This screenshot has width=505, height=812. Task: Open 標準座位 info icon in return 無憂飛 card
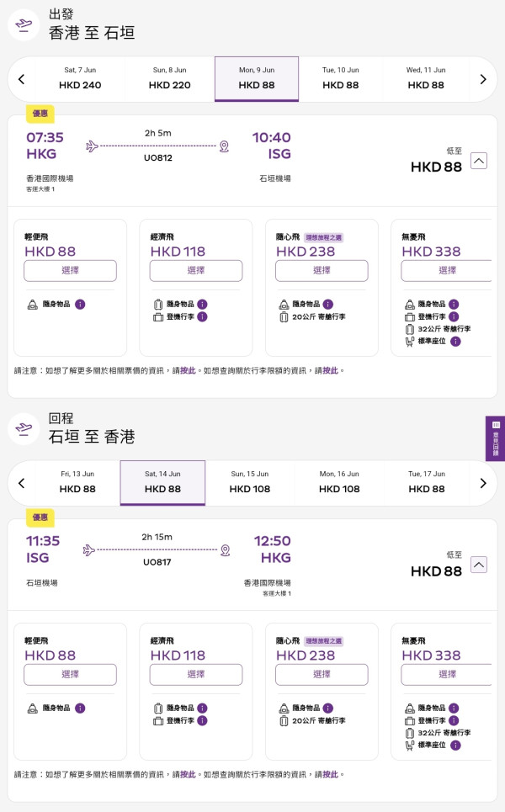tap(455, 746)
